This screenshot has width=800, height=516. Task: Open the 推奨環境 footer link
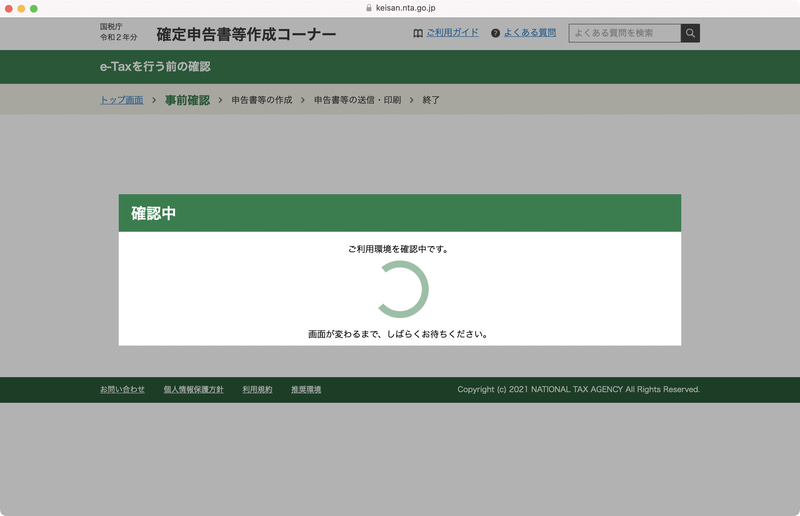click(x=306, y=389)
